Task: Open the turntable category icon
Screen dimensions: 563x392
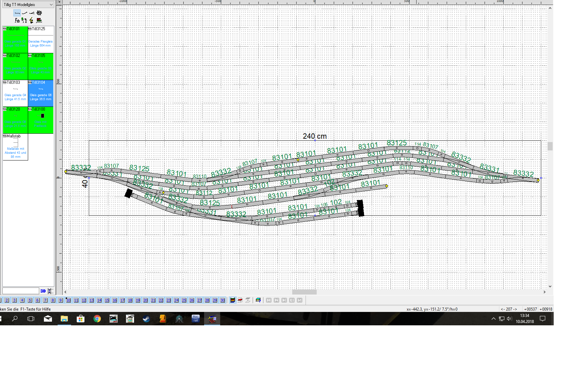Action: coord(39,13)
